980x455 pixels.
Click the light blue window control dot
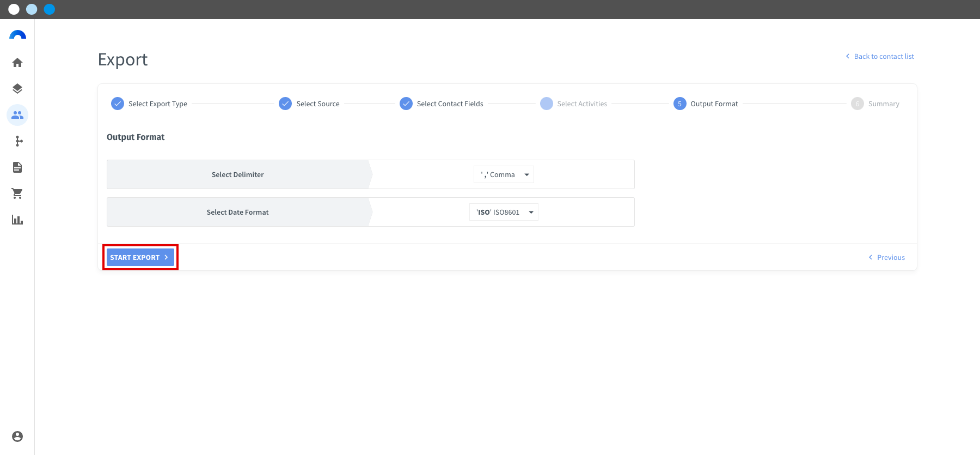[32, 9]
